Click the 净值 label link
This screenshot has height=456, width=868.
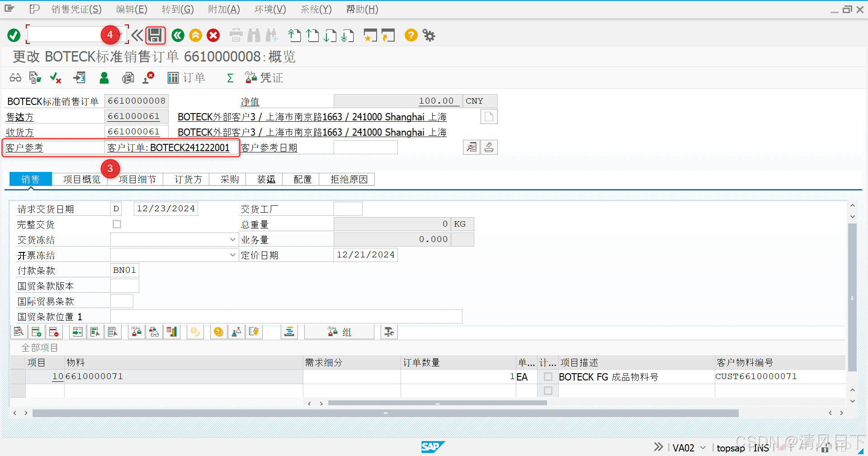pyautogui.click(x=250, y=102)
